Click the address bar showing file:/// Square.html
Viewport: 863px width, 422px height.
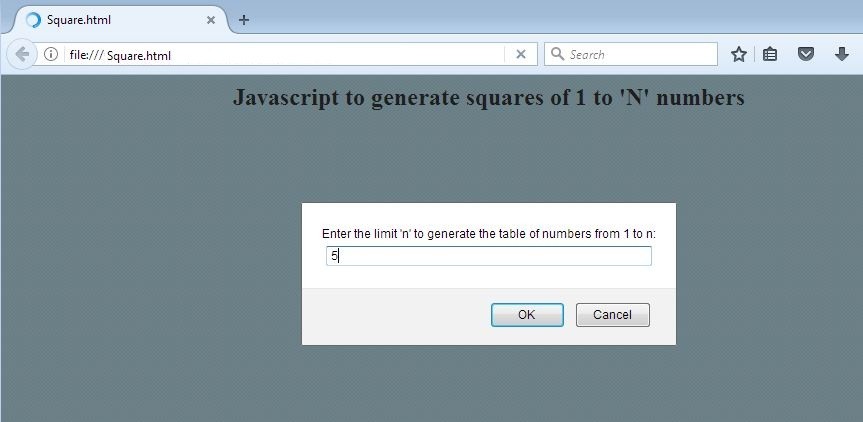pyautogui.click(x=285, y=54)
